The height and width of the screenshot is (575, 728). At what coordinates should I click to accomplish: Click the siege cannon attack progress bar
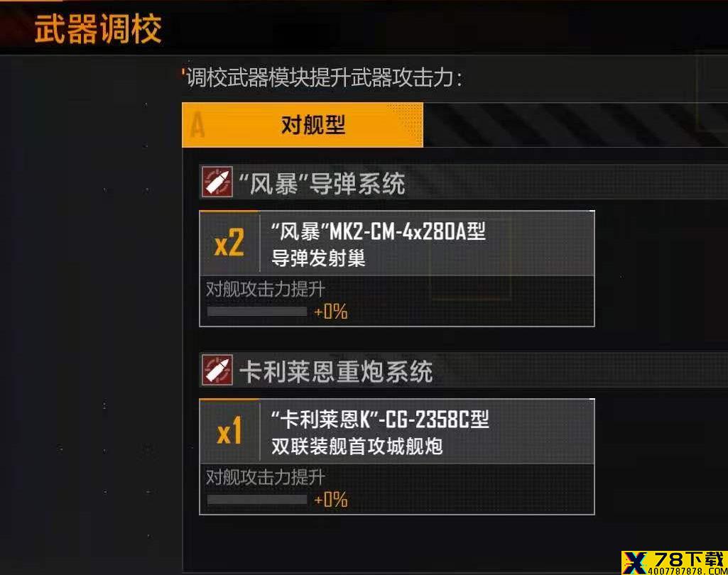pos(256,499)
